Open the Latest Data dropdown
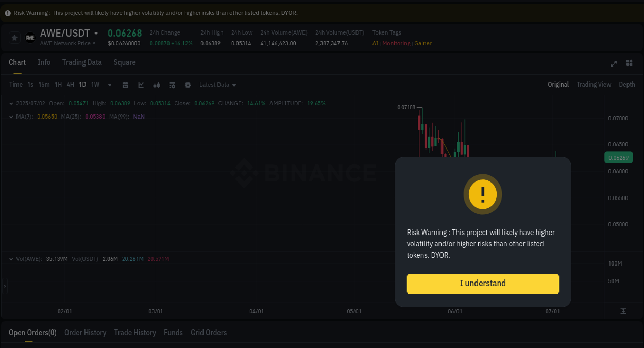 point(217,85)
